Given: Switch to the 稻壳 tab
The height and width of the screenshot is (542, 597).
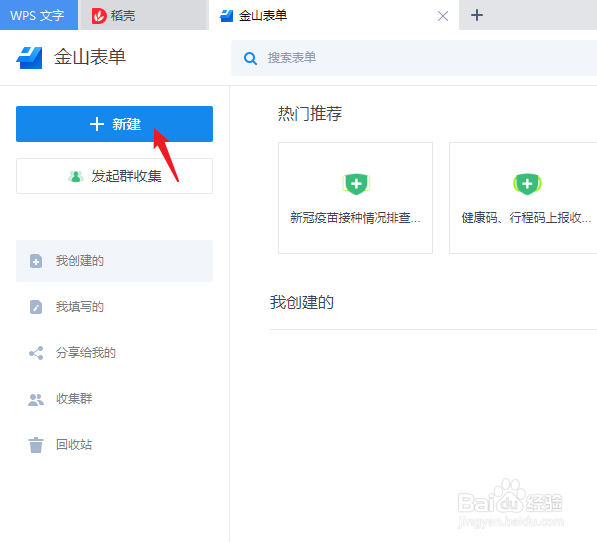Looking at the screenshot, I should click(x=143, y=15).
